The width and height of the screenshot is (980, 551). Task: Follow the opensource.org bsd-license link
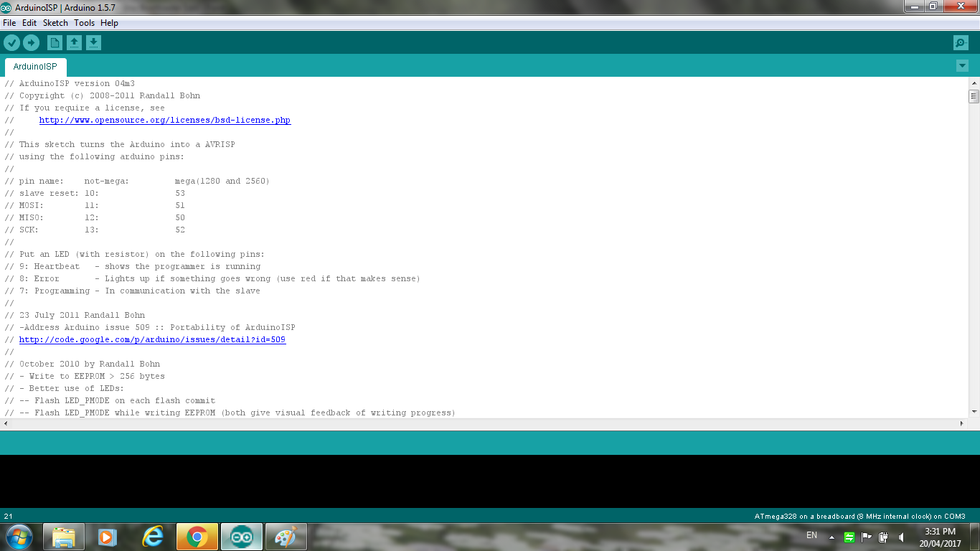(x=165, y=120)
